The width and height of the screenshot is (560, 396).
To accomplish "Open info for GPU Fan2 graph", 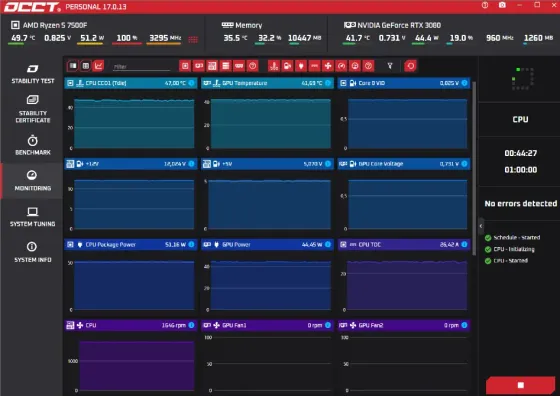I will pyautogui.click(x=464, y=325).
